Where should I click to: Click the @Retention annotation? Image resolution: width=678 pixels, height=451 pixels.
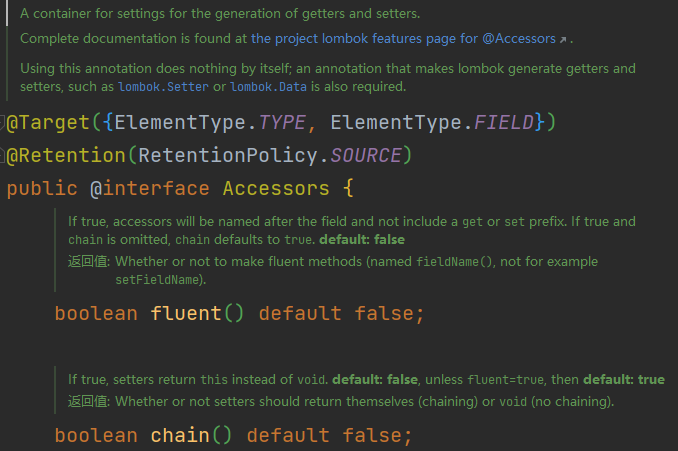[65, 156]
